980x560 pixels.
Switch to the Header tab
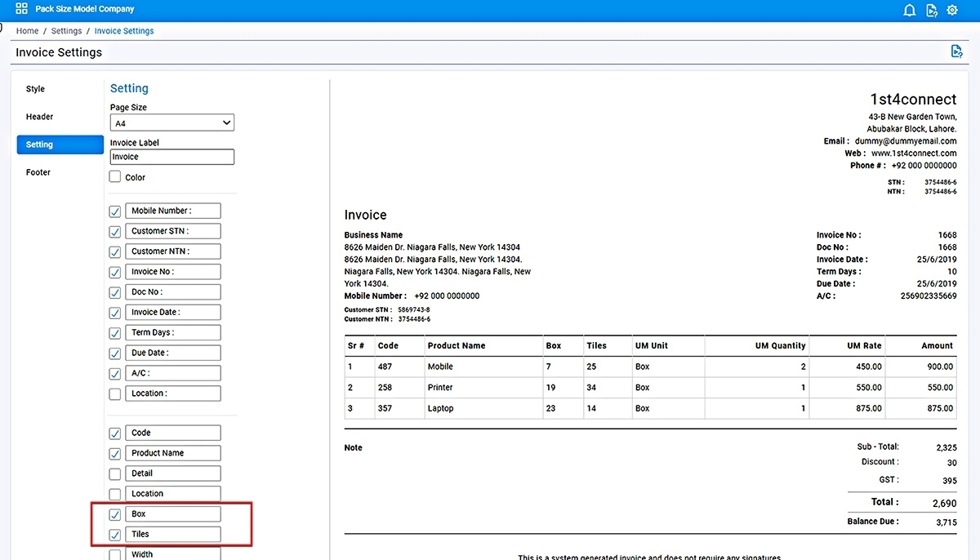click(39, 117)
